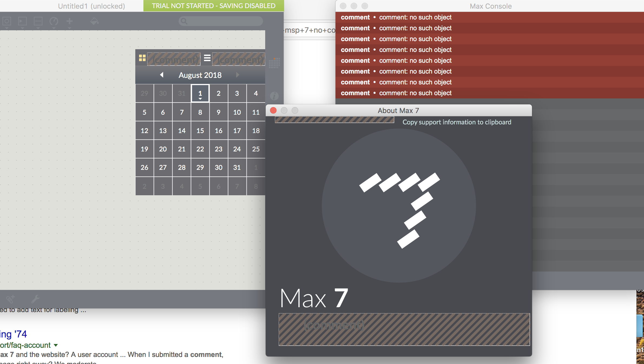644x364 pixels.
Task: Click Copy support information to clipboard
Action: coord(457,122)
